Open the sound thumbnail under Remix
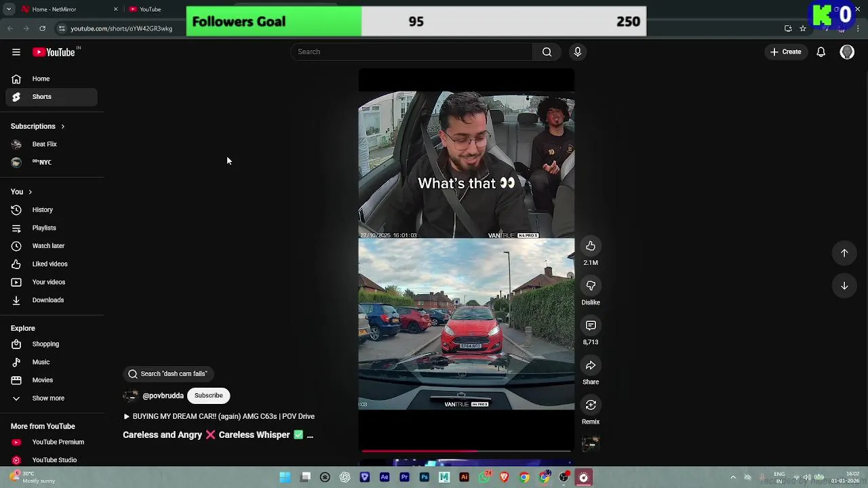The width and height of the screenshot is (868, 488). pos(591,443)
